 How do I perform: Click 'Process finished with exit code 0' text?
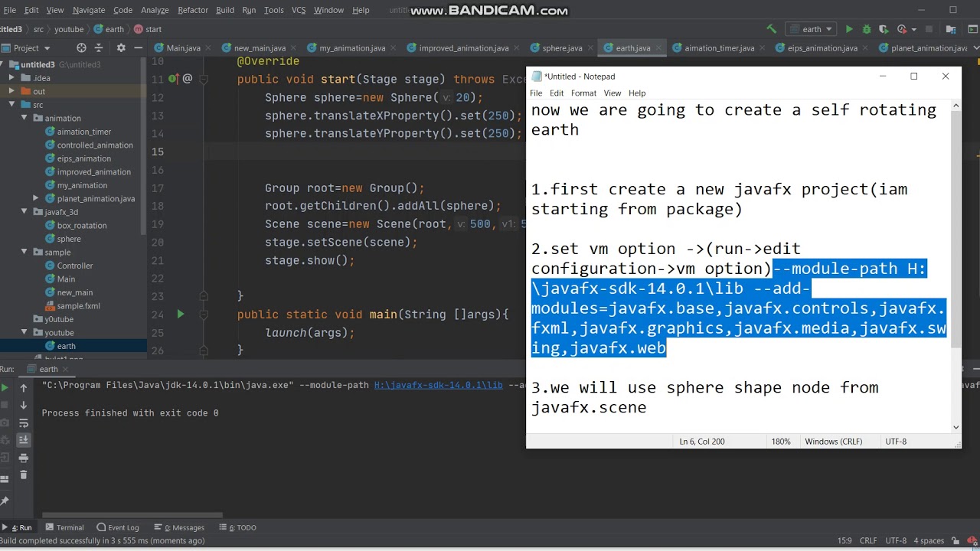coord(130,413)
